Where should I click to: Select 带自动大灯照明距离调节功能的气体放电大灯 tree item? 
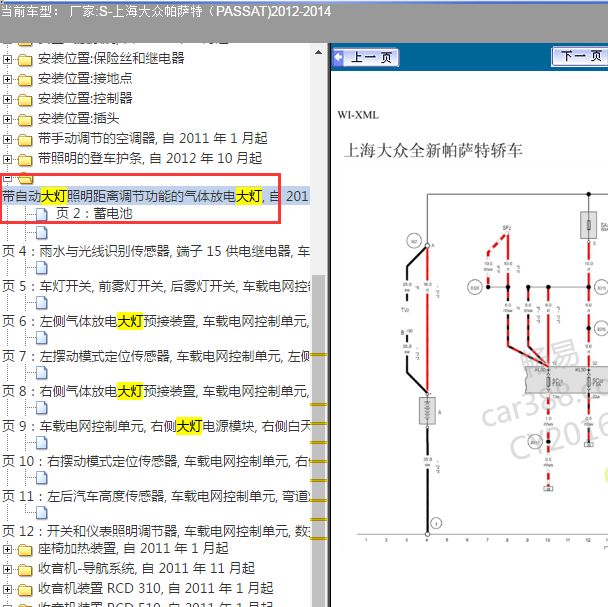click(155, 196)
